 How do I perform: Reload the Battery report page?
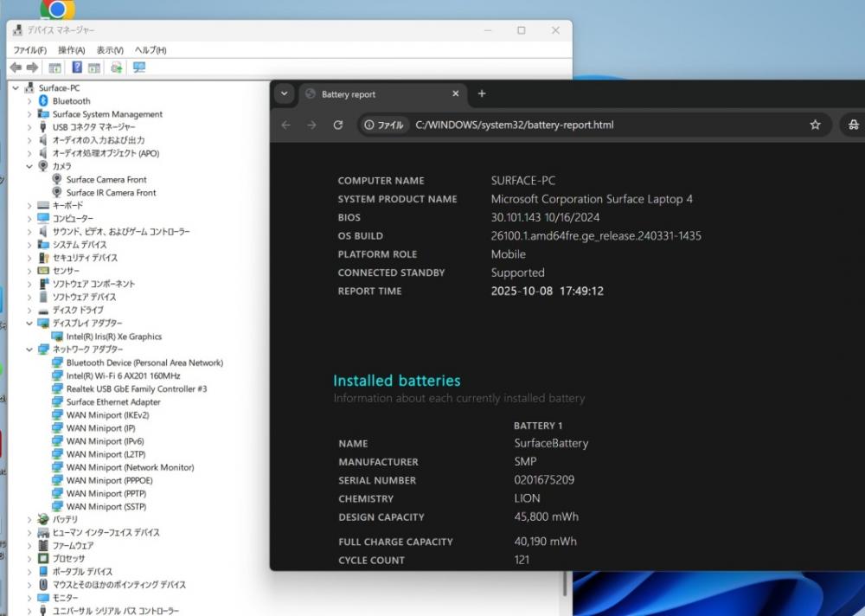(x=338, y=125)
